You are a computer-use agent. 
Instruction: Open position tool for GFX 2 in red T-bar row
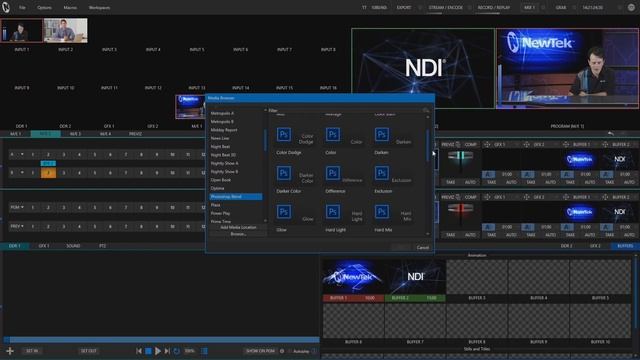pyautogui.click(x=527, y=197)
